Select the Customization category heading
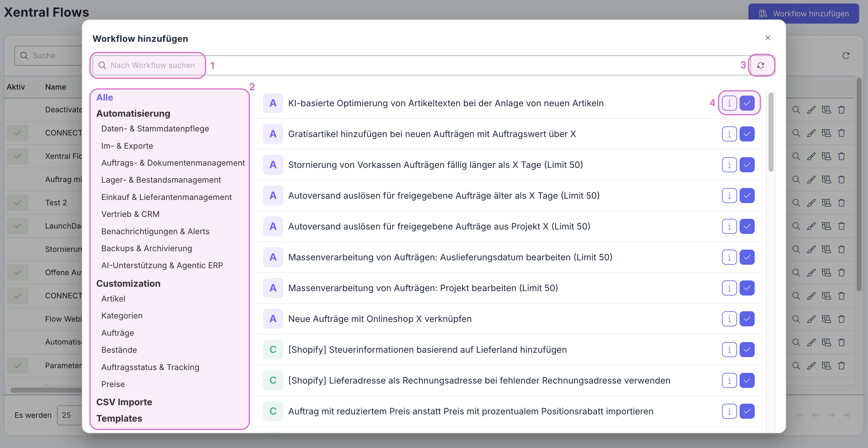The height and width of the screenshot is (448, 868). (128, 283)
